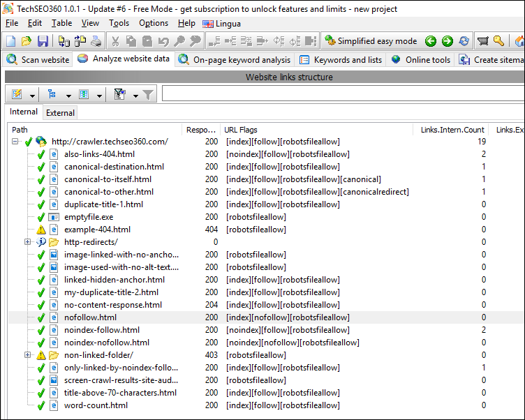The height and width of the screenshot is (420, 525).
Task: Click the green back arrow icon
Action: [431, 41]
